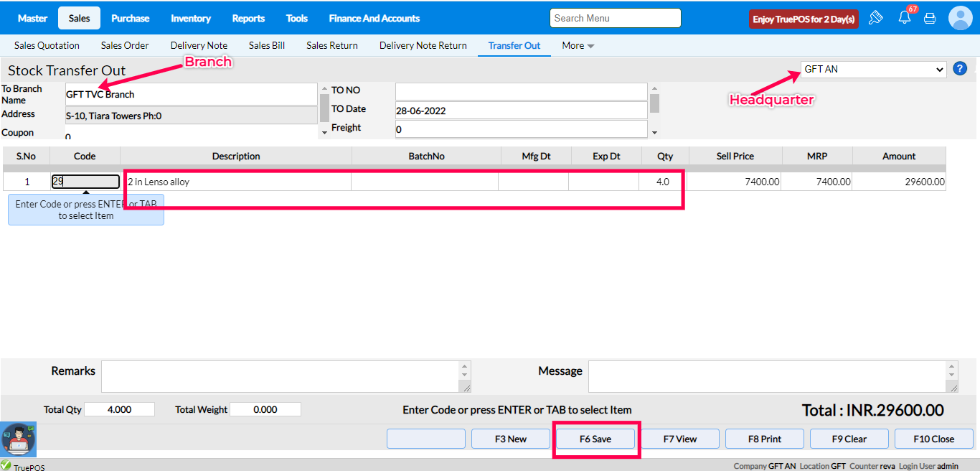Click the To Branch Name field
980x471 pixels.
(x=192, y=94)
